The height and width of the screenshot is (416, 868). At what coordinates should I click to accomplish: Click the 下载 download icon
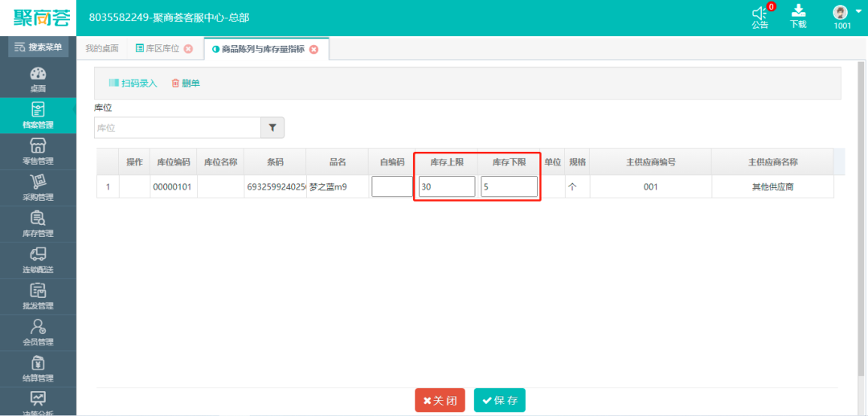point(798,16)
